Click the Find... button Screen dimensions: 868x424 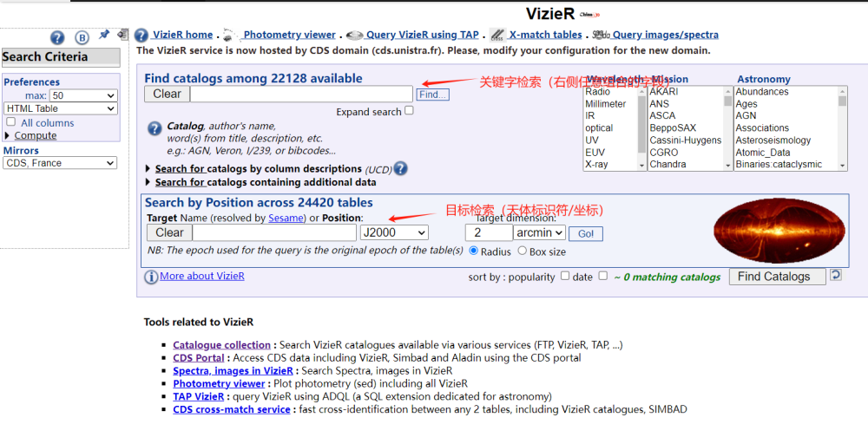[433, 95]
